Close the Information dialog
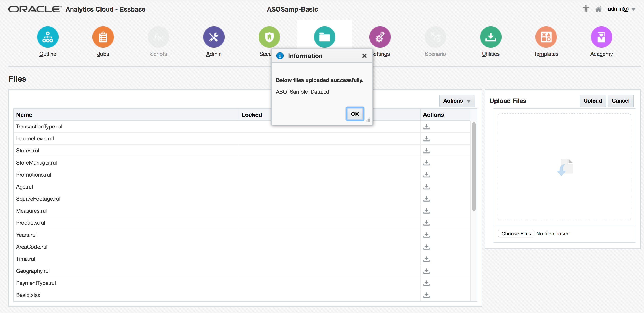 point(364,56)
